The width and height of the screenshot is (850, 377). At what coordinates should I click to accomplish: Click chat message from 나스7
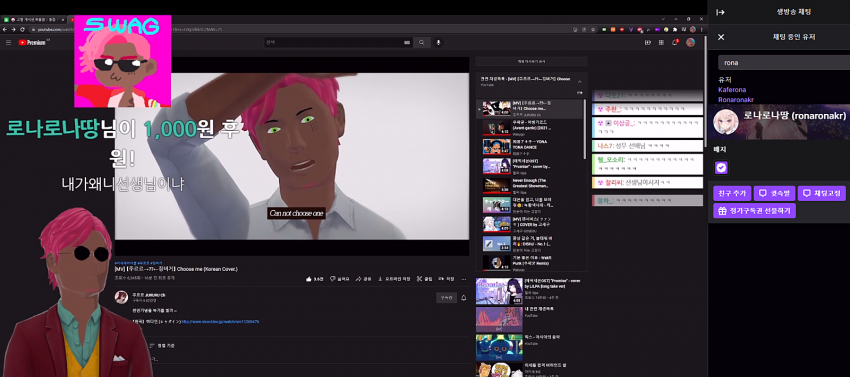(647, 146)
